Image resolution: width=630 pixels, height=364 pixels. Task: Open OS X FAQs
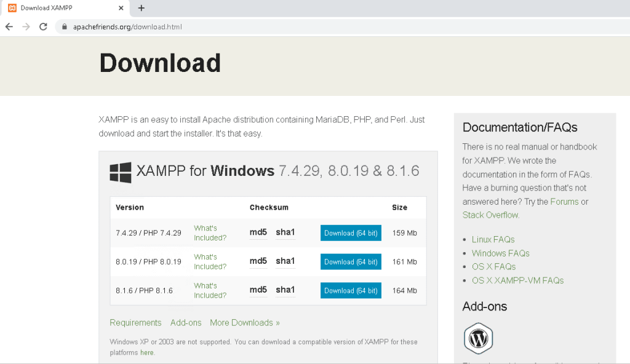pyautogui.click(x=493, y=267)
